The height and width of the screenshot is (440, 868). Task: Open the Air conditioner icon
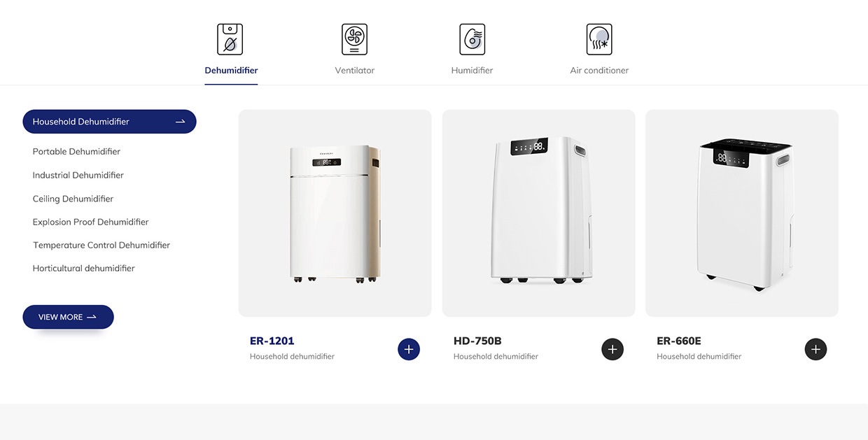tap(599, 39)
